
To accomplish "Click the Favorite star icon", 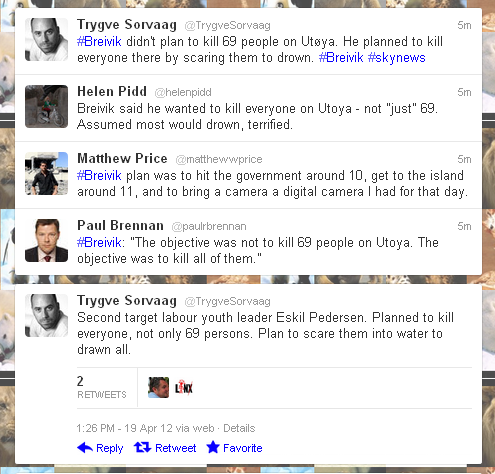I will 213,447.
